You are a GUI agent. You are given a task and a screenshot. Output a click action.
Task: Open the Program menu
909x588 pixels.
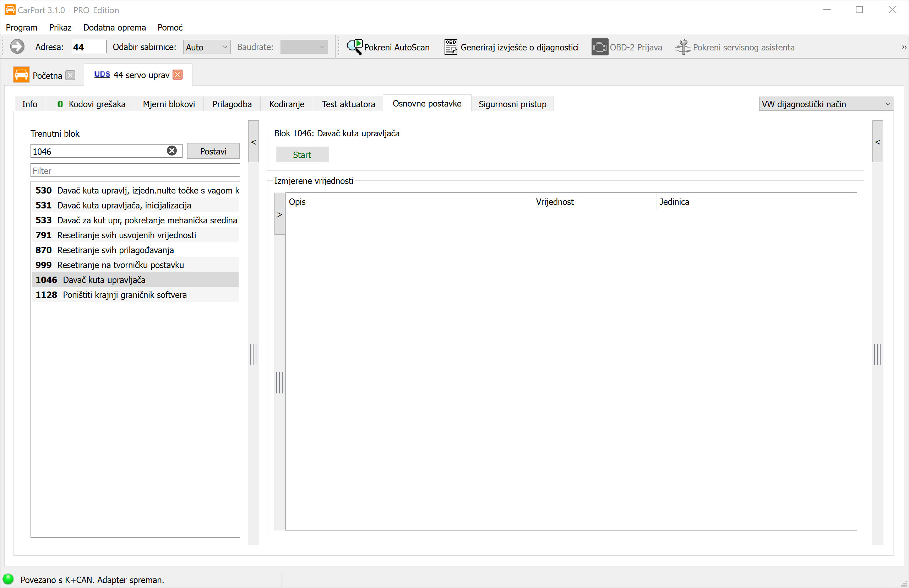coord(21,27)
